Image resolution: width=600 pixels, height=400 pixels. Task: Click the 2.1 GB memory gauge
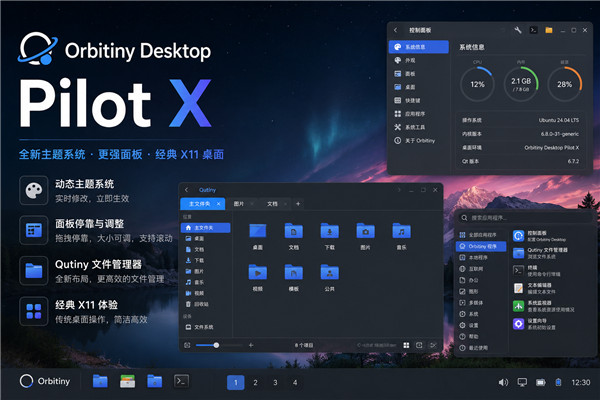click(521, 84)
